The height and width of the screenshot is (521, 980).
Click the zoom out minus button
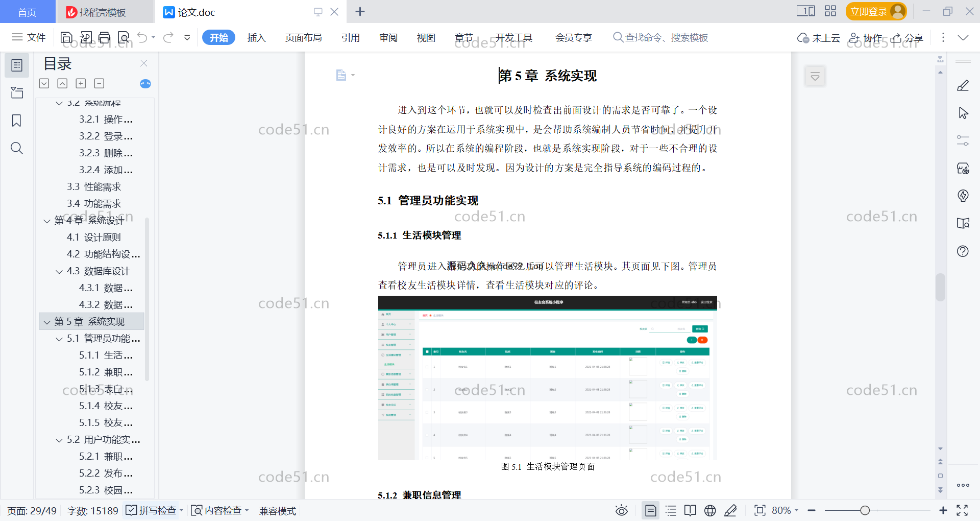[812, 510]
